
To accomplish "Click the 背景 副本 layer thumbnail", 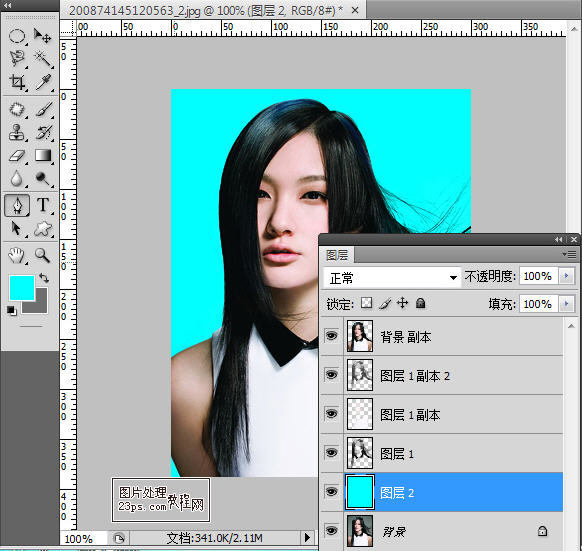I will coord(360,336).
